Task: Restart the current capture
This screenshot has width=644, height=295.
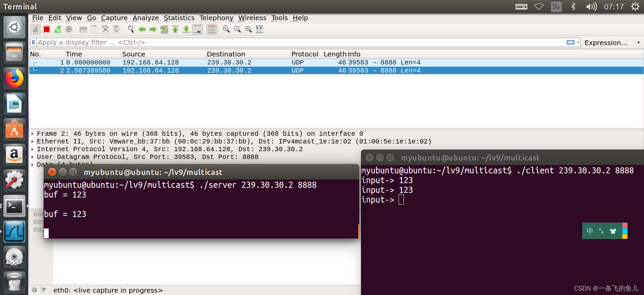Action: (x=58, y=30)
